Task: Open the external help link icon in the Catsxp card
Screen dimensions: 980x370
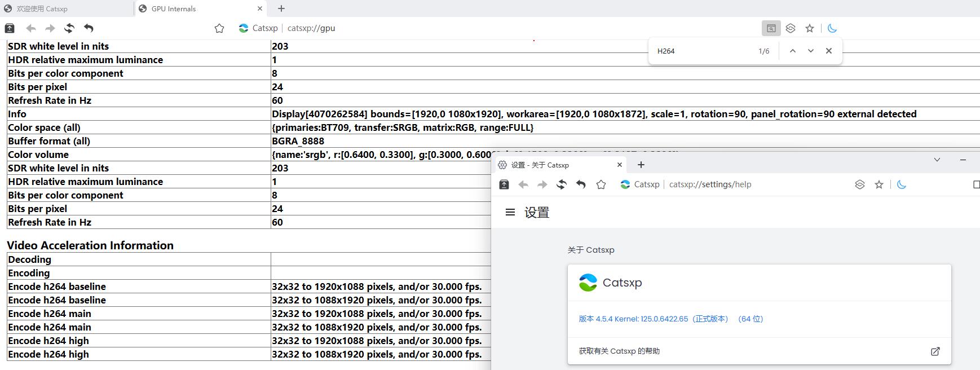Action: pos(935,351)
